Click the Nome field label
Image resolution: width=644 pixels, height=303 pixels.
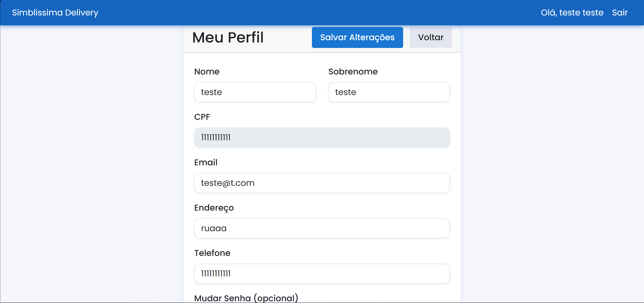pos(207,71)
